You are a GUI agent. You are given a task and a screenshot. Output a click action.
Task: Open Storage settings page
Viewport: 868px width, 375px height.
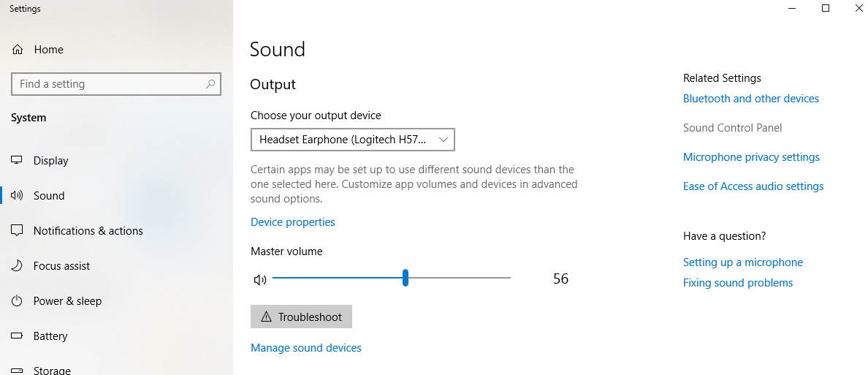(x=52, y=370)
